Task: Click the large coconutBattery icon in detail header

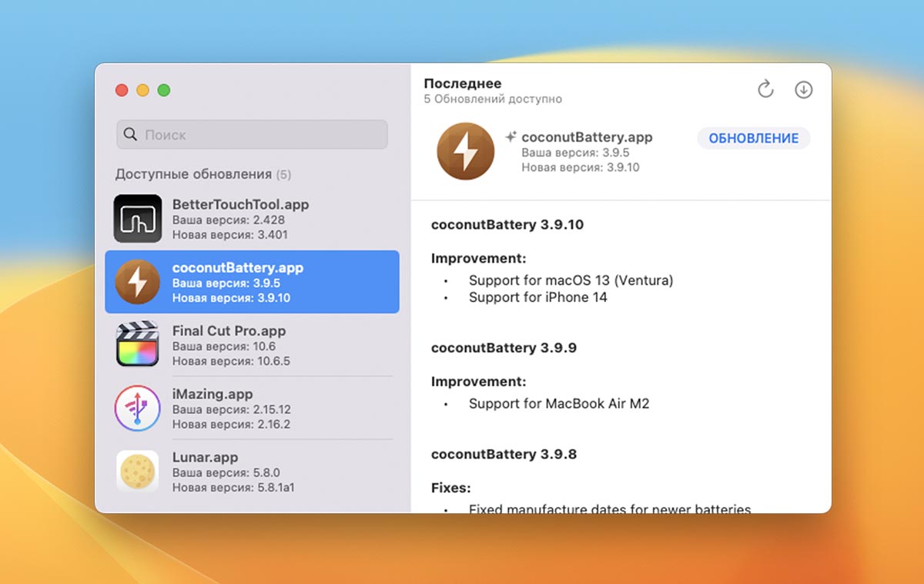Action: (x=465, y=152)
